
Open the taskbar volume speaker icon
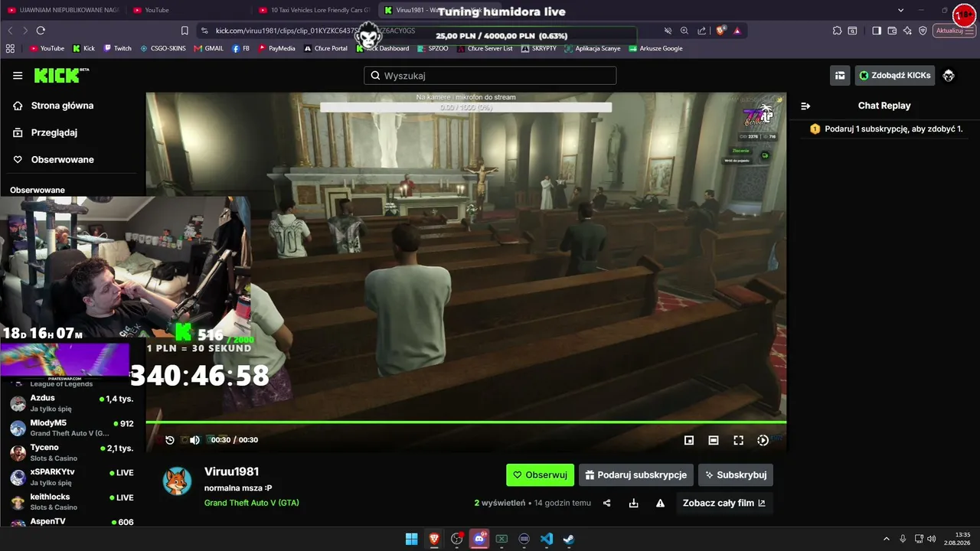[932, 539]
